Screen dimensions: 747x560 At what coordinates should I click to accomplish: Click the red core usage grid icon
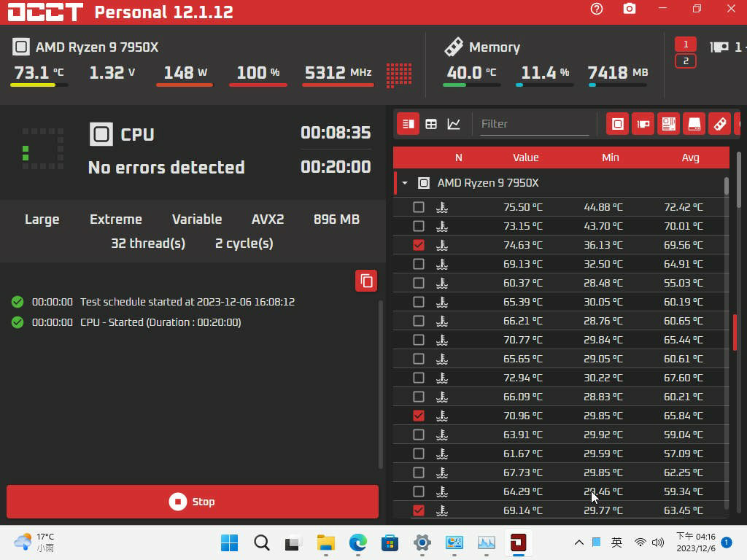tap(399, 75)
